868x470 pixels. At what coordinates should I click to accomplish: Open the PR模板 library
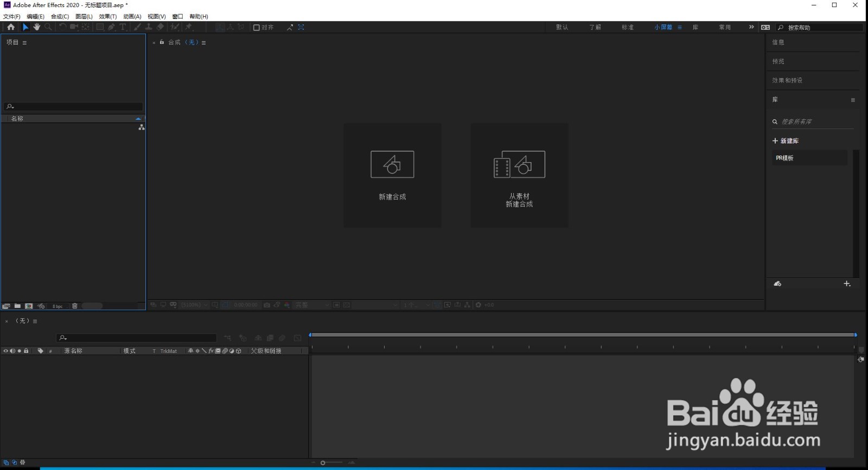coord(809,158)
